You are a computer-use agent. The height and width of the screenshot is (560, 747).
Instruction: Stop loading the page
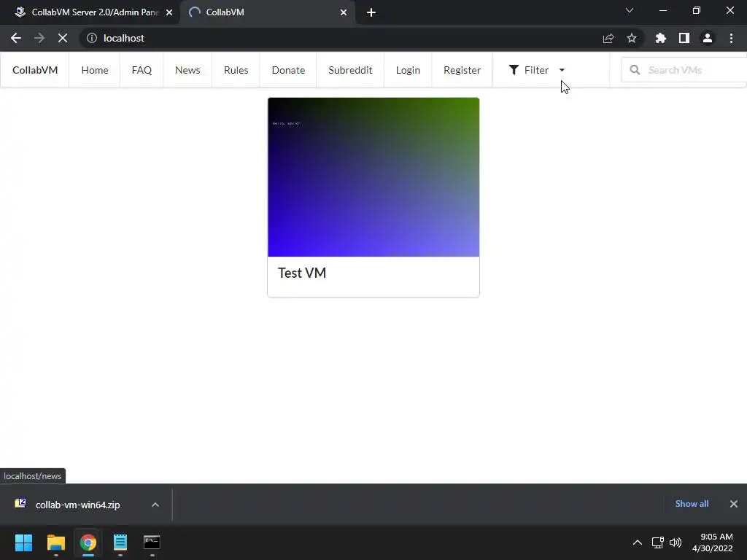pos(63,38)
